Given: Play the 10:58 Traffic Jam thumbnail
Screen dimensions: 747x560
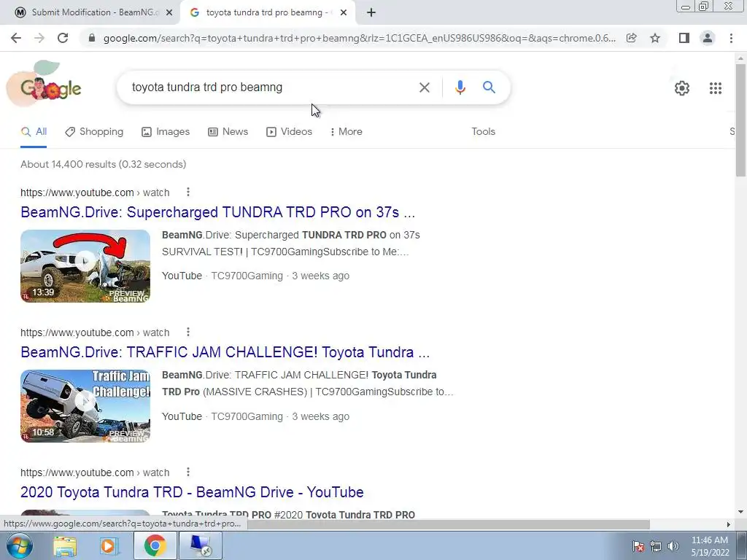Looking at the screenshot, I should pos(85,406).
